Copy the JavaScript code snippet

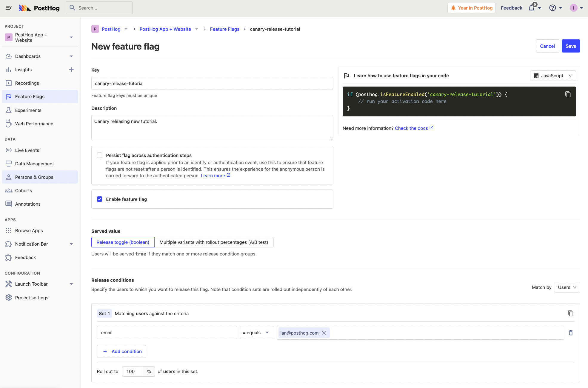(x=568, y=94)
